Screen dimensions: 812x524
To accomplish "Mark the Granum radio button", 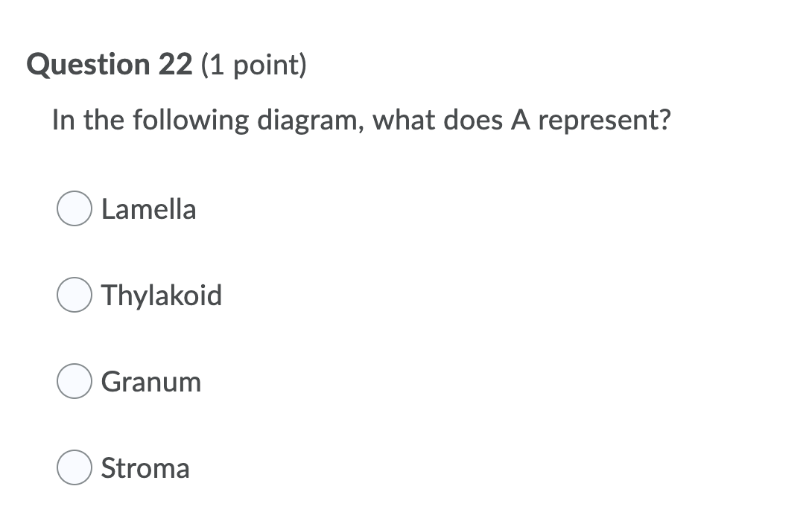I will (74, 382).
